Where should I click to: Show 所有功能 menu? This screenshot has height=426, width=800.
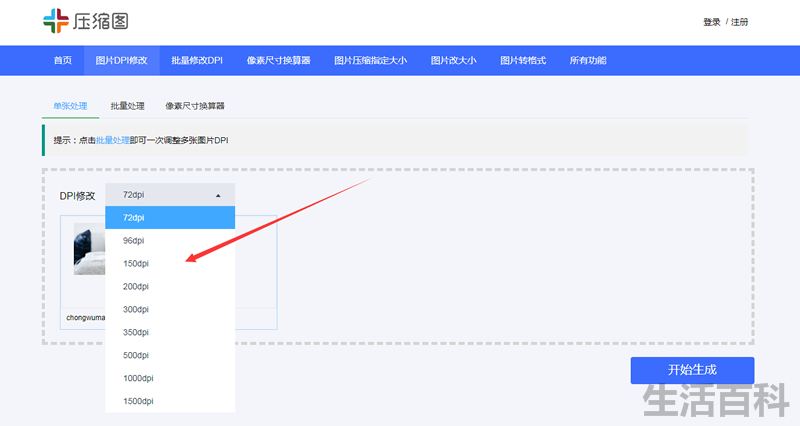(588, 60)
